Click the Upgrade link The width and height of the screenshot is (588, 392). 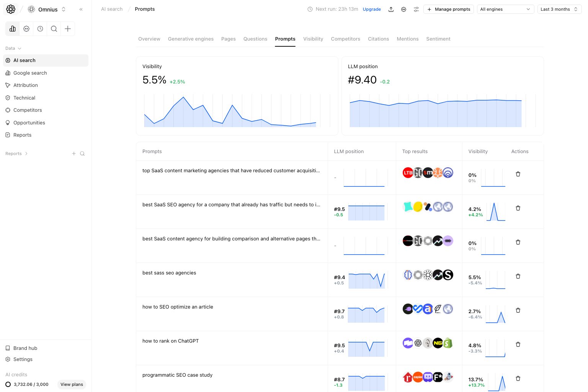click(x=372, y=9)
